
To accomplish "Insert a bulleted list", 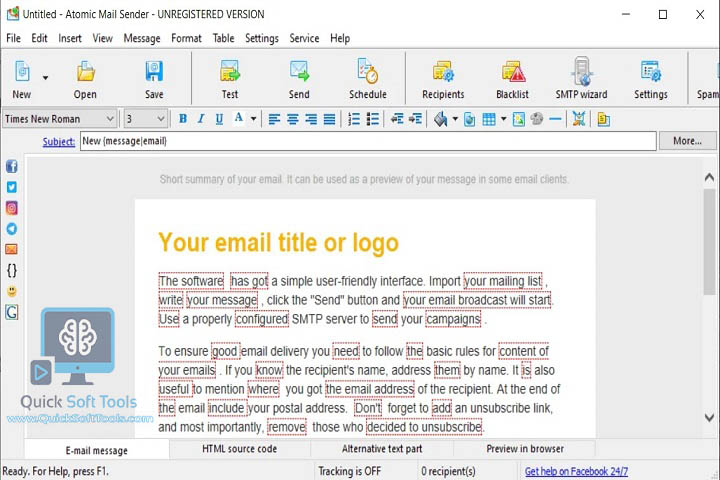I will tap(372, 119).
